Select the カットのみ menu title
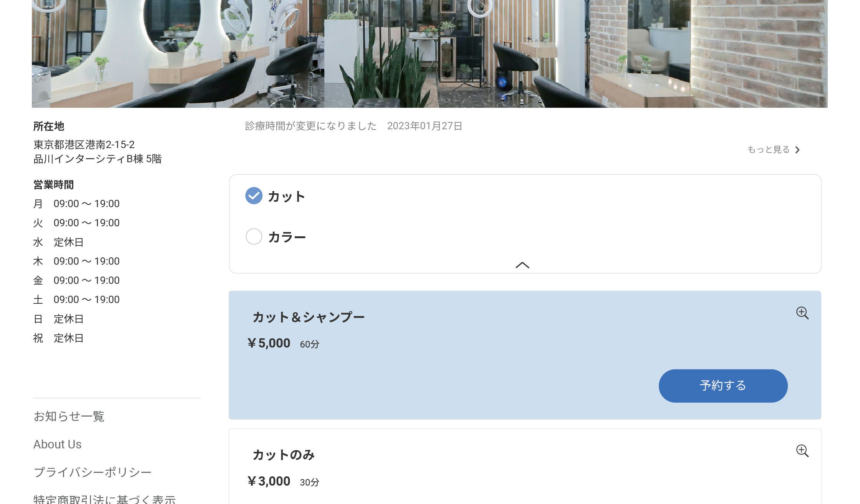The width and height of the screenshot is (860, 504). point(283,455)
